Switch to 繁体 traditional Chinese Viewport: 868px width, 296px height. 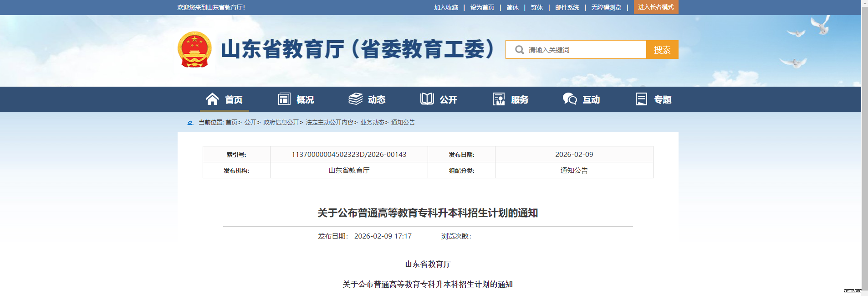tap(537, 7)
